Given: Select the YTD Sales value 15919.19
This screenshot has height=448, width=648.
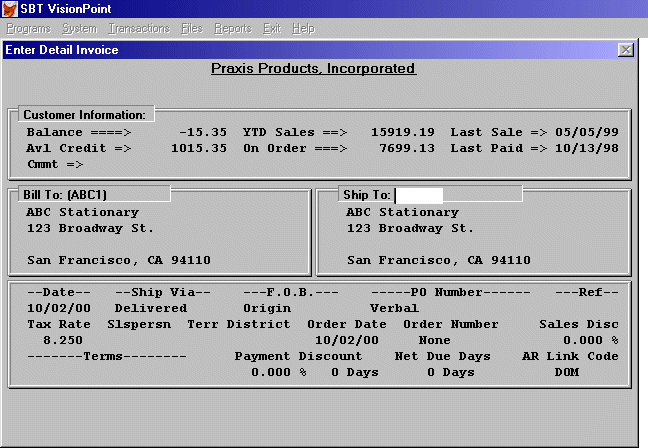Looking at the screenshot, I should pos(403,132).
